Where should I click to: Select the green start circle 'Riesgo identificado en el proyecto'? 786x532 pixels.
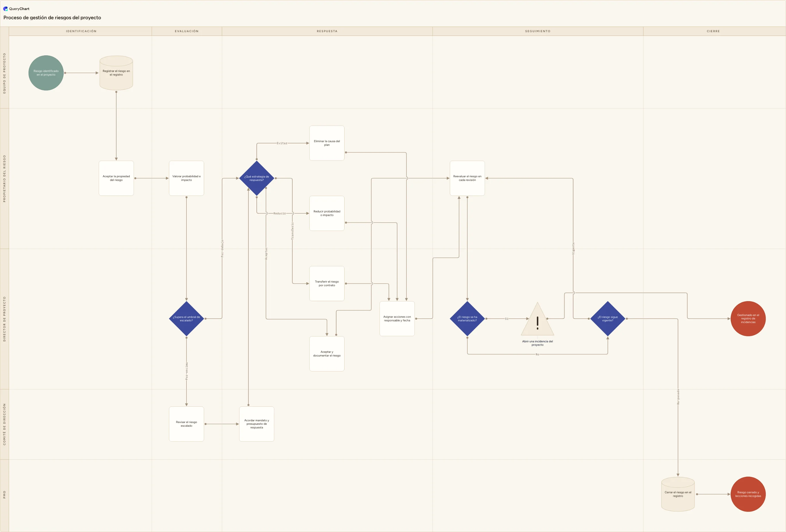pos(46,73)
